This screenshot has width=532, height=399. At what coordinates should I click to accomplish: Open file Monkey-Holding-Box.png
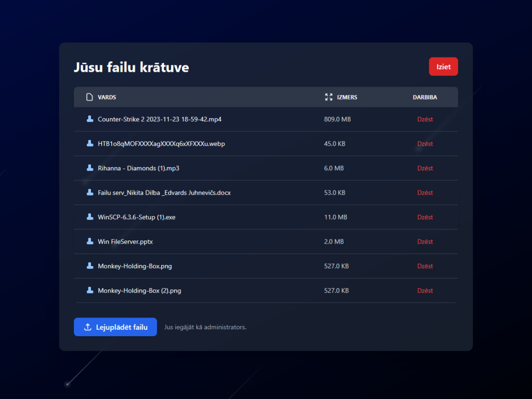[135, 265]
